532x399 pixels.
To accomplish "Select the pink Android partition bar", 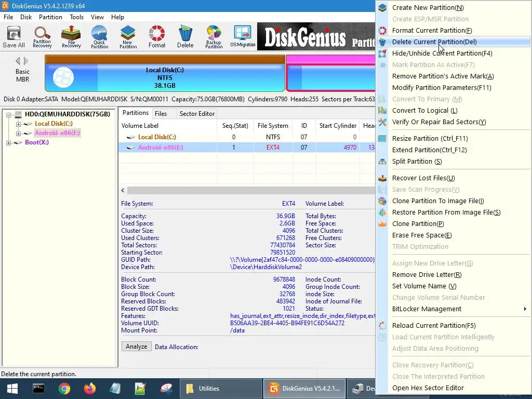I will (331, 74).
